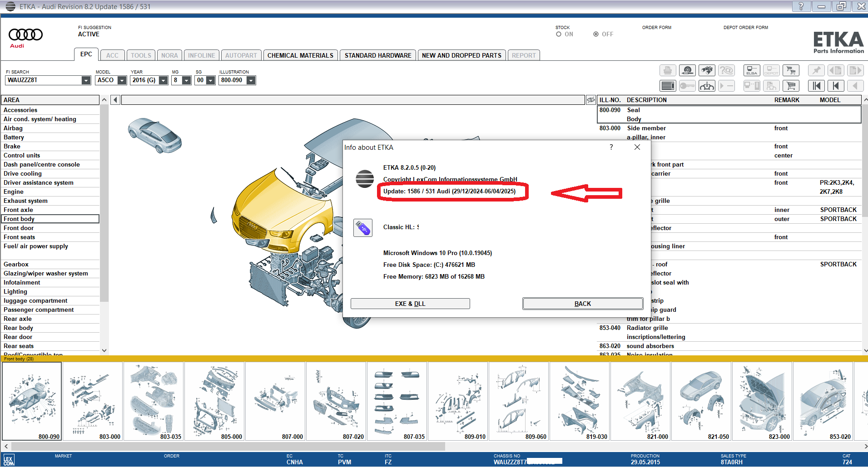
Task: Open the wheels and tyres tool icon
Action: coord(687,70)
